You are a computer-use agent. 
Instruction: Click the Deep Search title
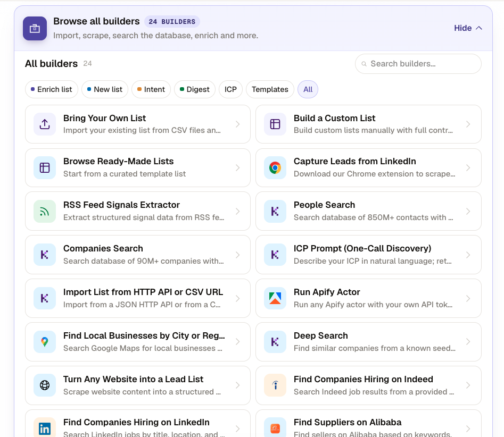[321, 335]
